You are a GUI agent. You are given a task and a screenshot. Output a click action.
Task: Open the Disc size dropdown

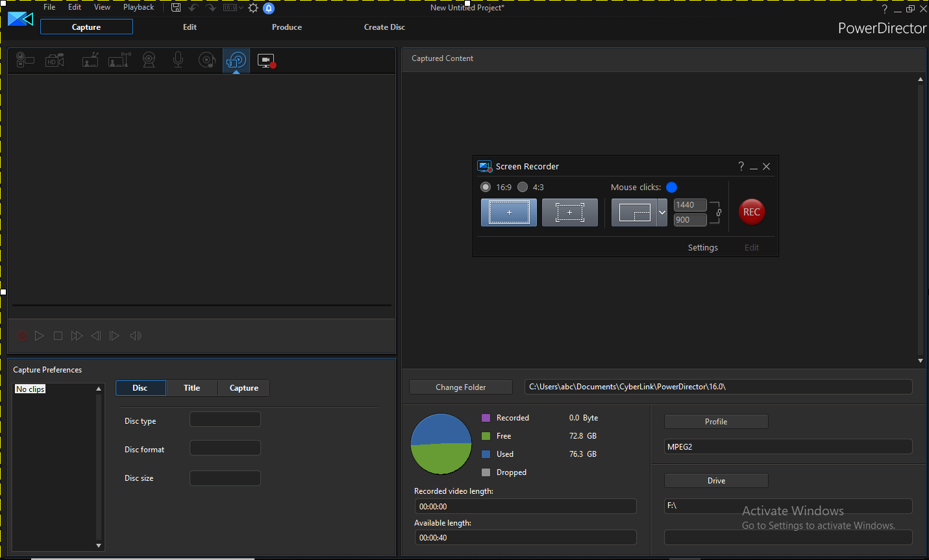(x=225, y=478)
